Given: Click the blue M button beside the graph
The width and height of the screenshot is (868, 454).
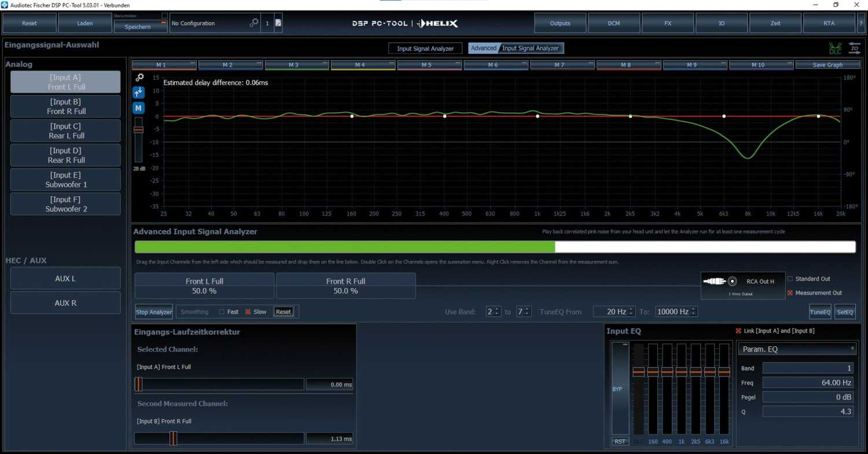Looking at the screenshot, I should pos(138,108).
